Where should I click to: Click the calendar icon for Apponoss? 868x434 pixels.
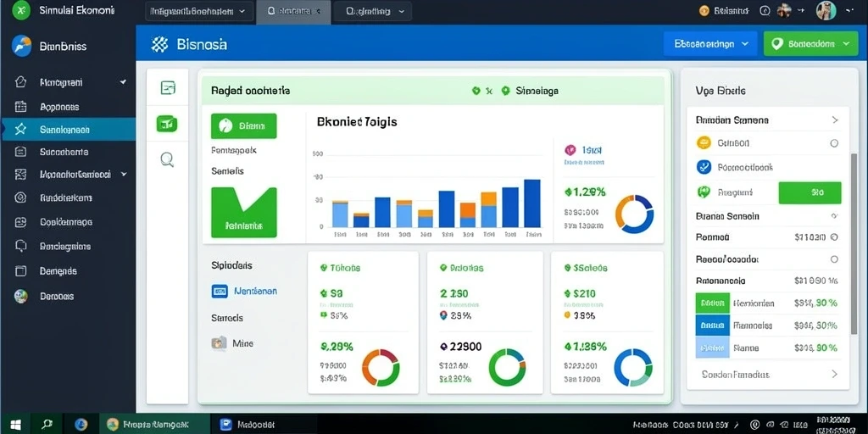coord(20,107)
